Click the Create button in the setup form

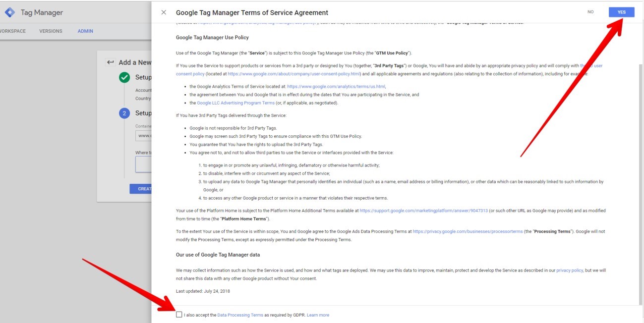coord(141,189)
